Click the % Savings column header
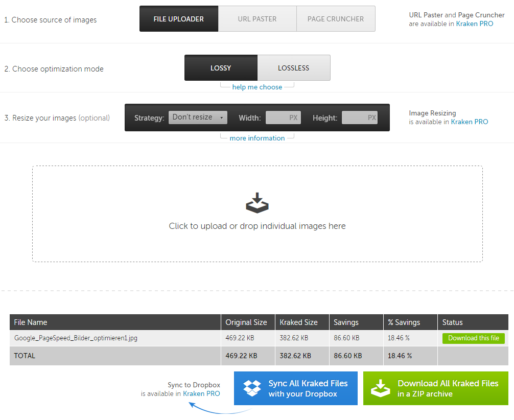Image resolution: width=514 pixels, height=420 pixels. [410, 322]
